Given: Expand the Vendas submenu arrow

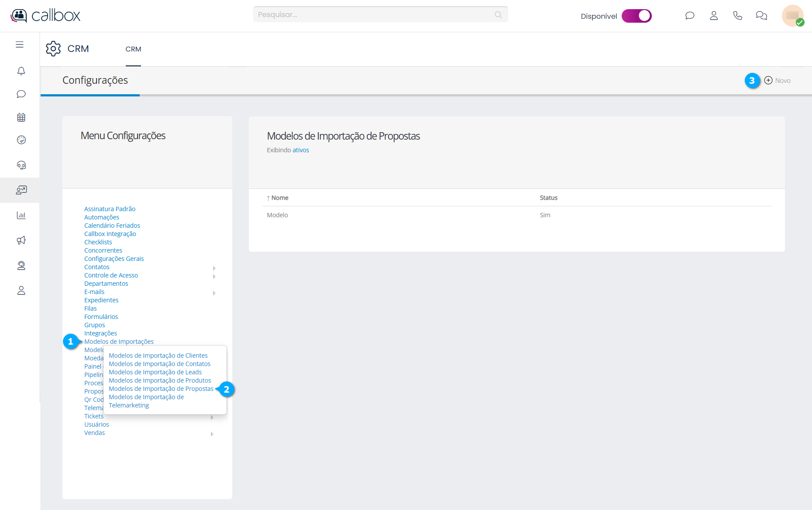Looking at the screenshot, I should (x=212, y=434).
